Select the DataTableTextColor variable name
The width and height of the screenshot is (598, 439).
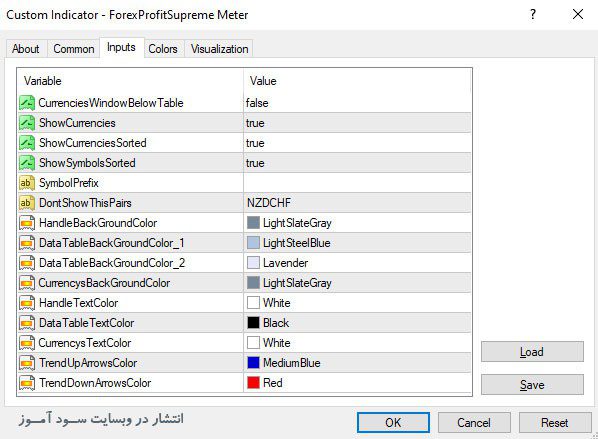[87, 323]
